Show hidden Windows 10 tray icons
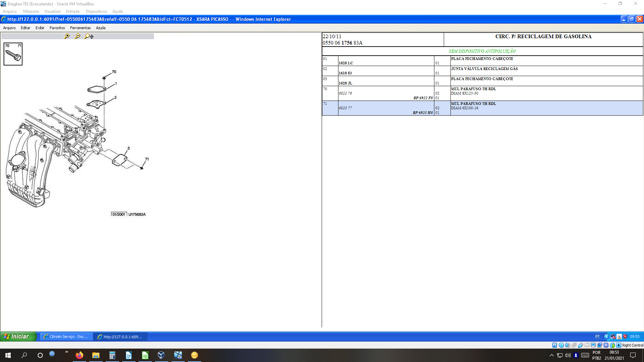Screen dimensions: 644x362 click(551, 355)
